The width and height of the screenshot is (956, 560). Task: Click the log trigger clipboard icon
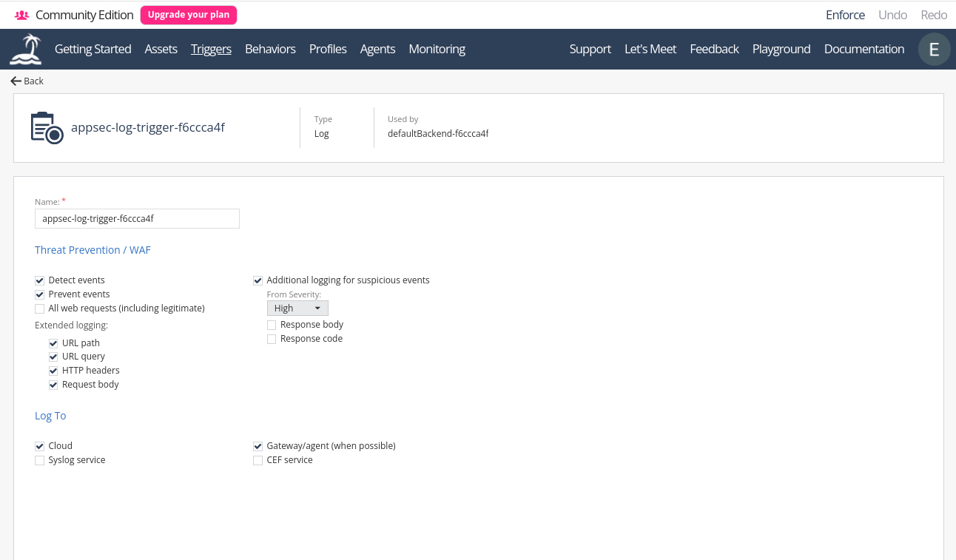(x=47, y=128)
